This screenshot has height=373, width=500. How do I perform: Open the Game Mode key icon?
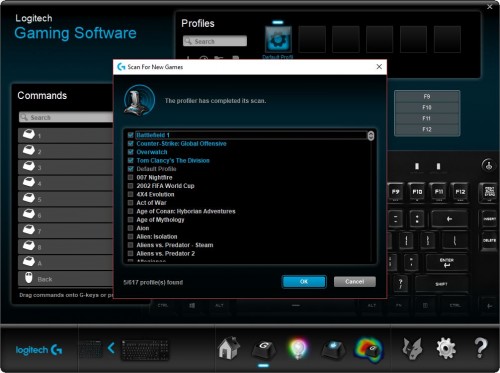(333, 350)
